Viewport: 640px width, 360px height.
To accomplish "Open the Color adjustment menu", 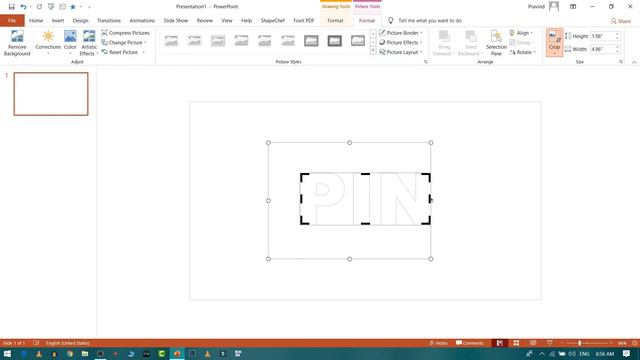I will click(x=70, y=43).
